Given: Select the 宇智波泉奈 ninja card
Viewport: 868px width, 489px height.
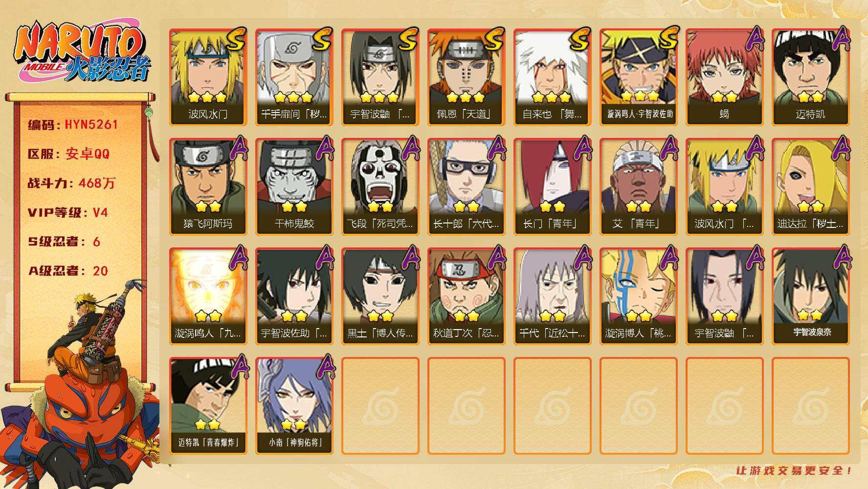Looking at the screenshot, I should coord(810,296).
